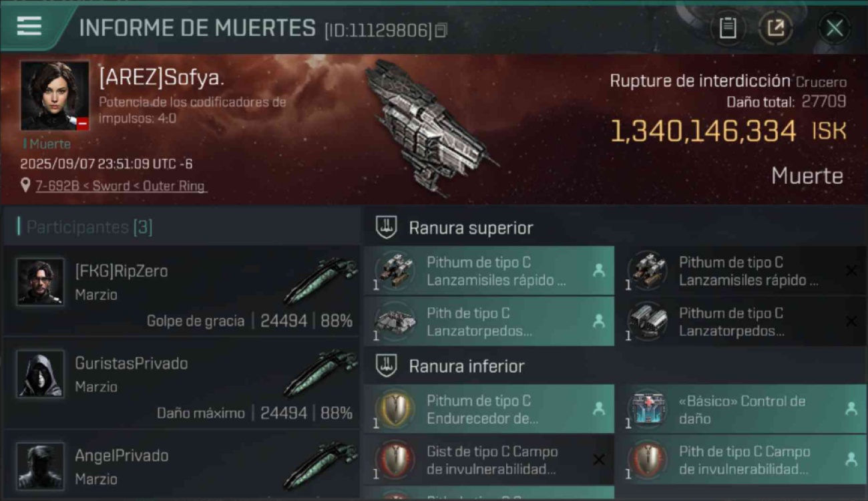The image size is (868, 501).
Task: Select the destroyed Pithum Lanzatorpedos item
Action: point(741,321)
